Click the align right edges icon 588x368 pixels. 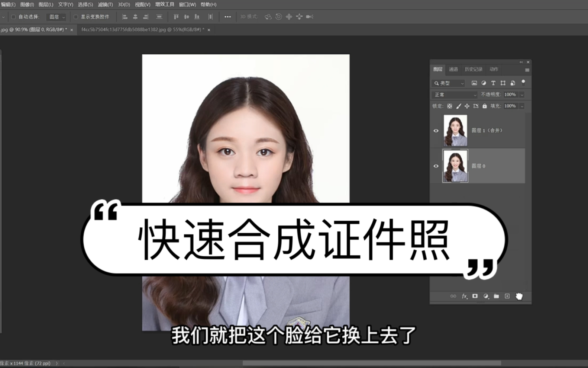pyautogui.click(x=146, y=17)
